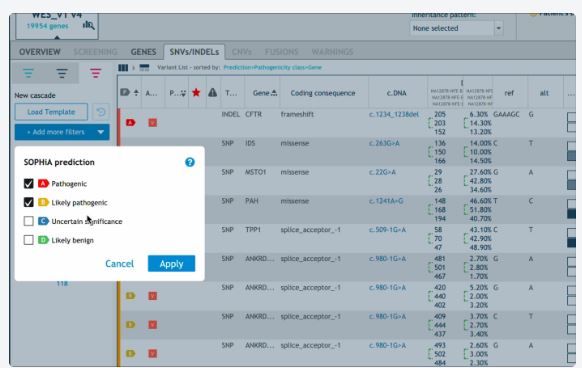Open the CNVs tab

[x=242, y=52]
